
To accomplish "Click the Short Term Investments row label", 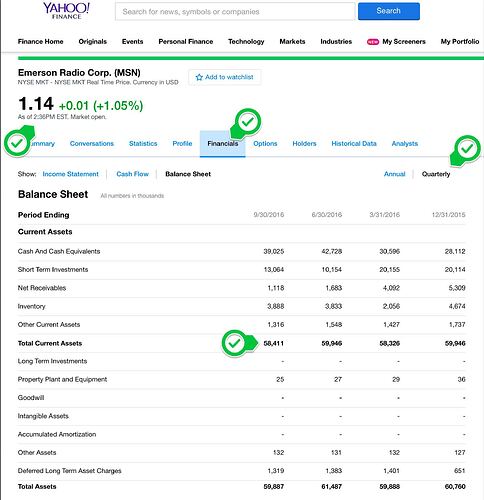I will pyautogui.click(x=53, y=270).
